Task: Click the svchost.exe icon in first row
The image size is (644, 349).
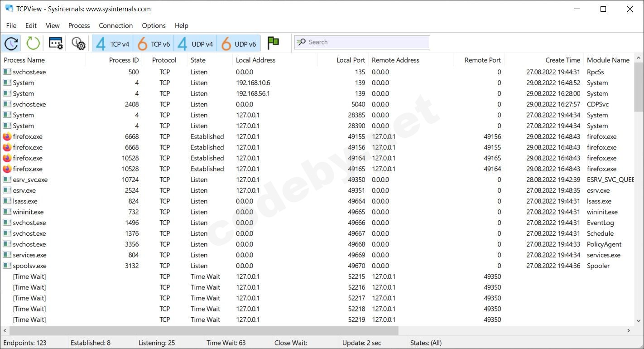Action: click(7, 72)
